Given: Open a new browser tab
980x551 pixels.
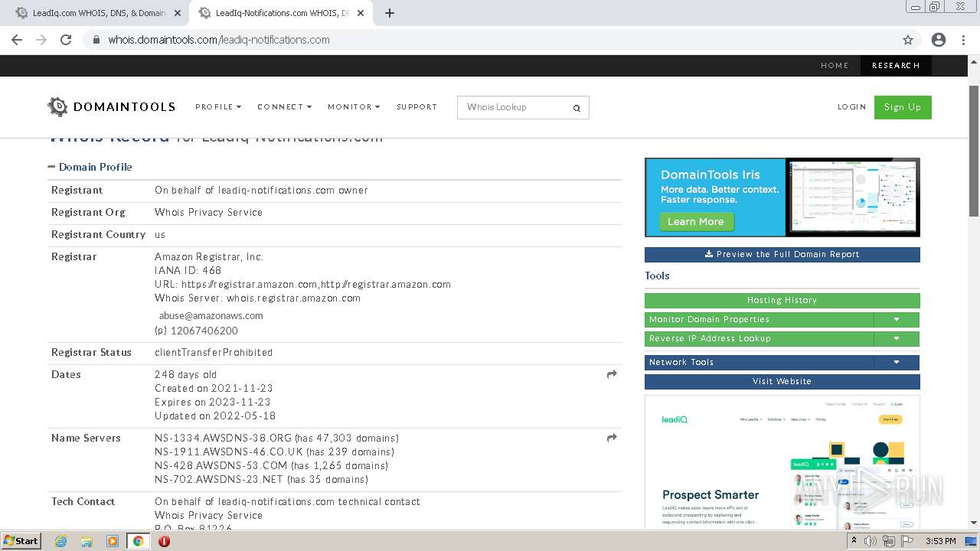Looking at the screenshot, I should click(x=389, y=13).
